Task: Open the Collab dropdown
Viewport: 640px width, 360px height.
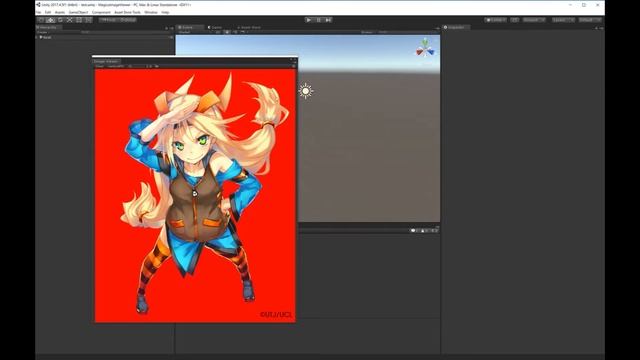Action: (496, 20)
